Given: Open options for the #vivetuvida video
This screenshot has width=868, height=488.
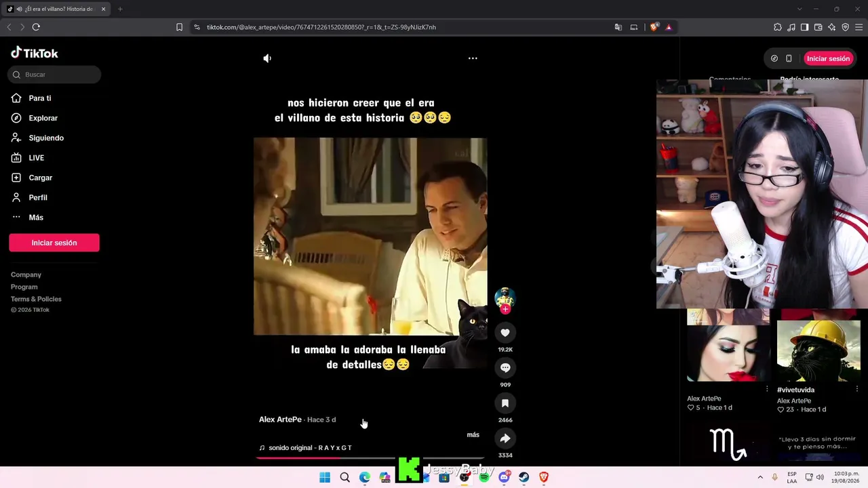Looking at the screenshot, I should coord(857,390).
